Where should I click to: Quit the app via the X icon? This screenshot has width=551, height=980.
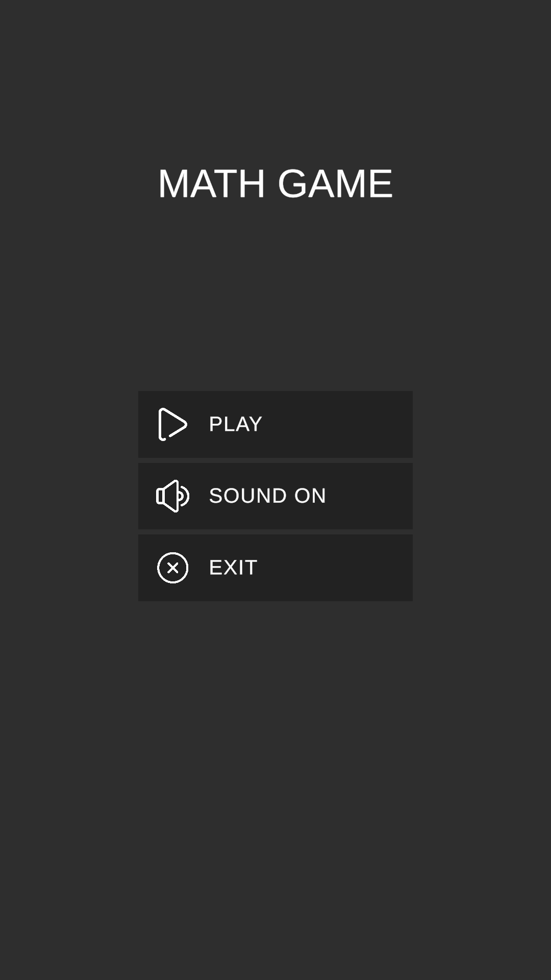pyautogui.click(x=172, y=568)
